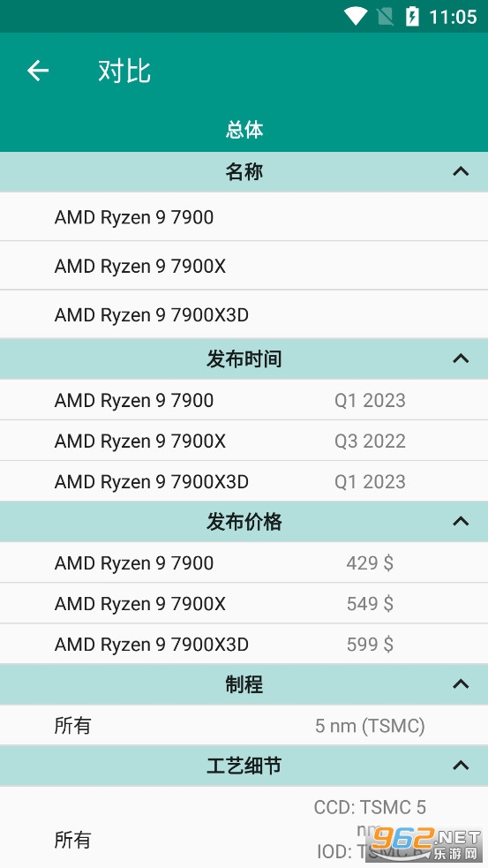Collapse the 发布价格 section chevron
Screen dimensions: 488x868
click(x=461, y=522)
